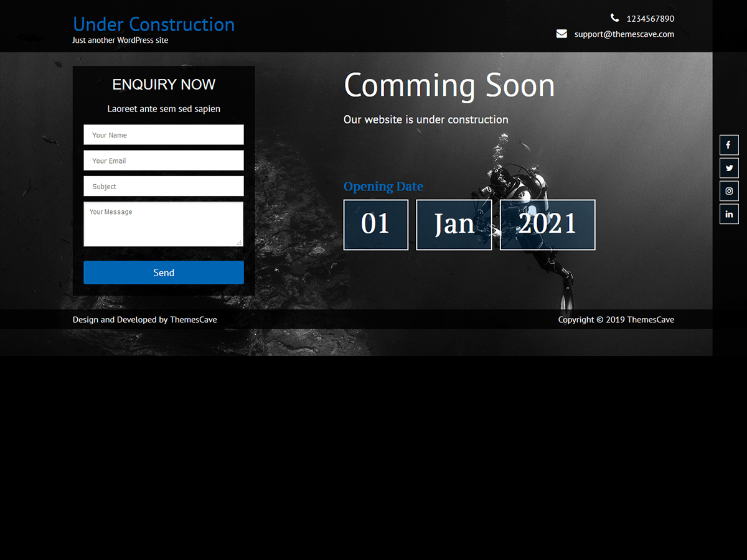Click the phone icon beside 1234567890
The height and width of the screenshot is (560, 747).
click(x=614, y=18)
